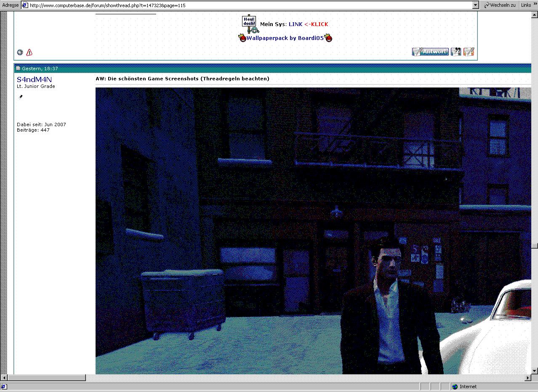
Task: Click the horizontal scrollbar left arrow
Action: click(x=4, y=378)
